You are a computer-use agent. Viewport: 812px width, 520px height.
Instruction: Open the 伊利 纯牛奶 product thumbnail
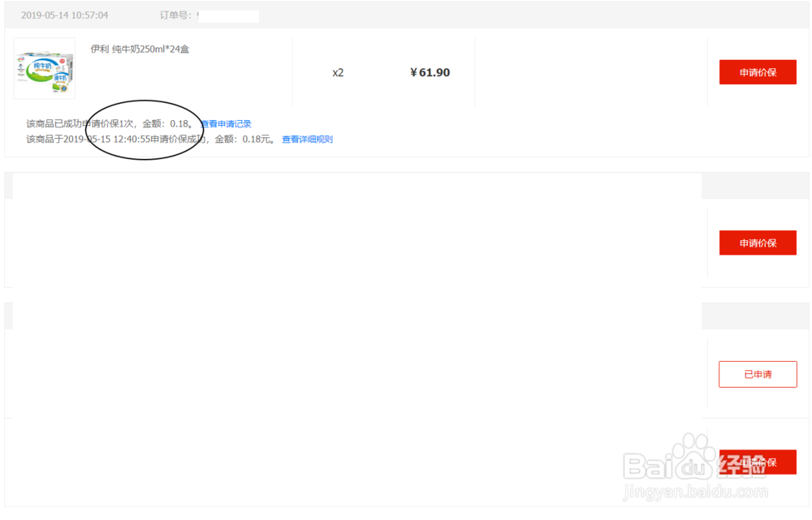[45, 68]
